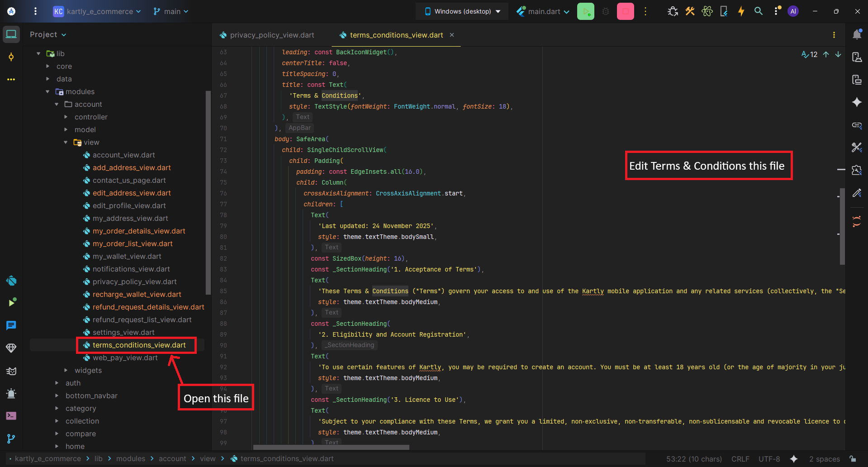
Task: Toggle the Project tool window button
Action: click(x=11, y=34)
